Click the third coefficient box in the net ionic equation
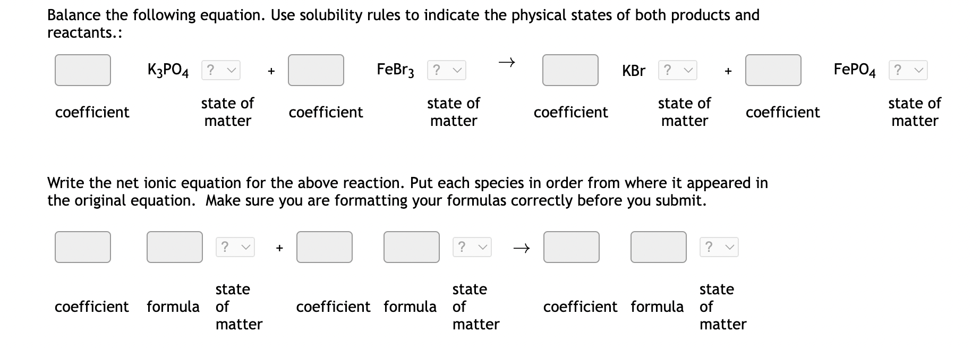The image size is (980, 348). (x=571, y=247)
